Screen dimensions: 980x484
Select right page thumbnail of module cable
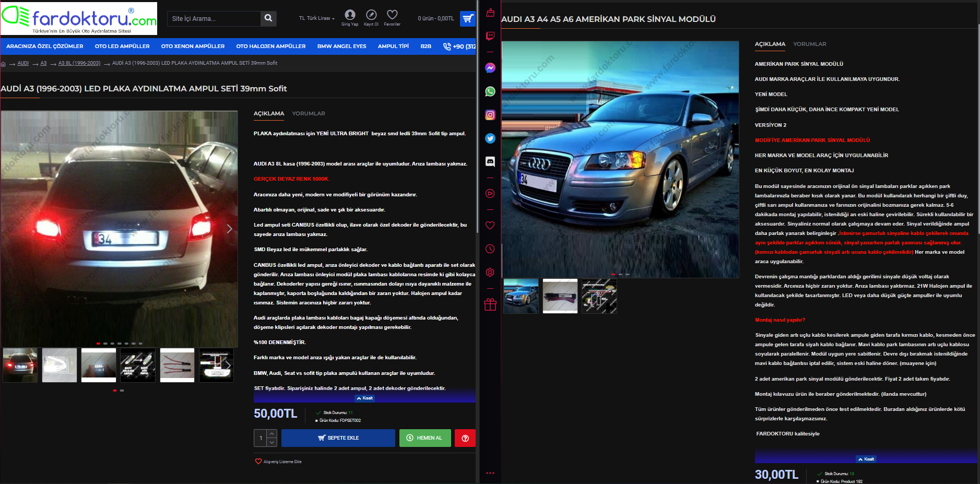[560, 296]
